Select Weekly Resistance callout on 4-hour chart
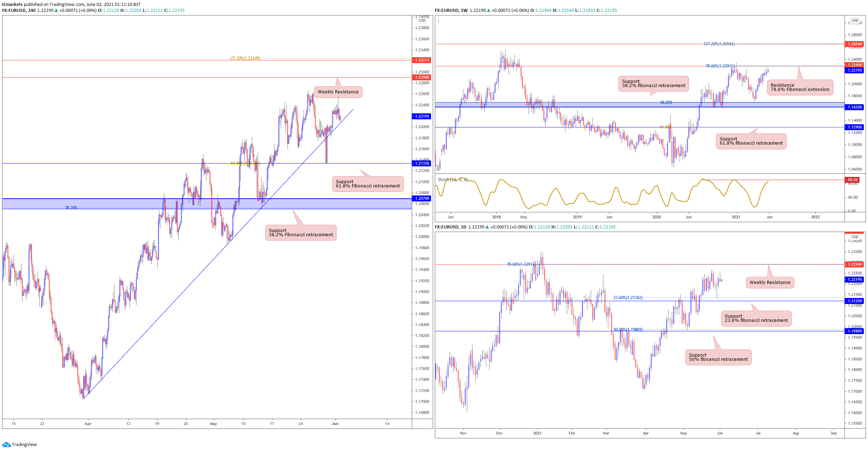868x451 pixels. (338, 92)
